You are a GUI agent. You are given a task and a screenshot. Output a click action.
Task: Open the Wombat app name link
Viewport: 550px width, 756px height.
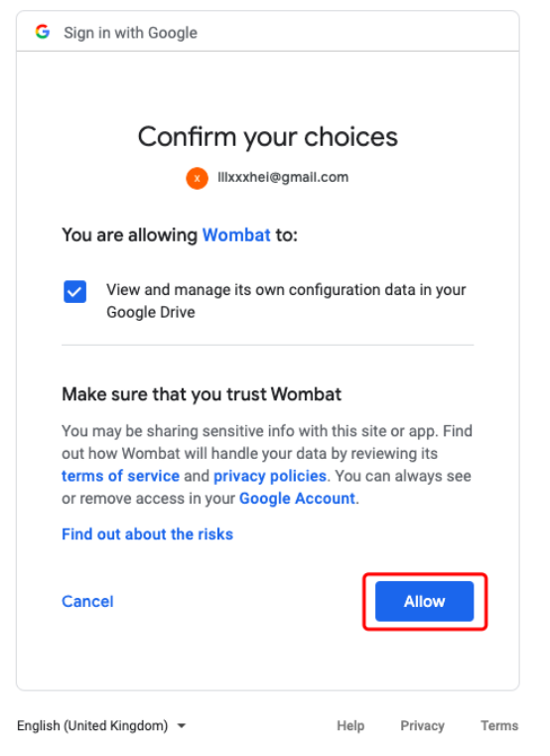click(236, 234)
